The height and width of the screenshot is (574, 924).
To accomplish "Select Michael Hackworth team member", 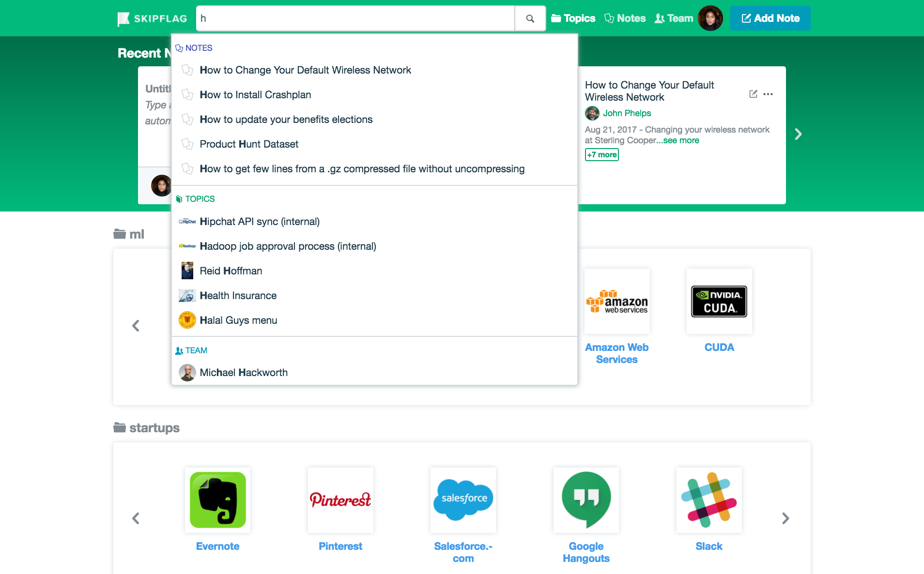I will coord(374,373).
